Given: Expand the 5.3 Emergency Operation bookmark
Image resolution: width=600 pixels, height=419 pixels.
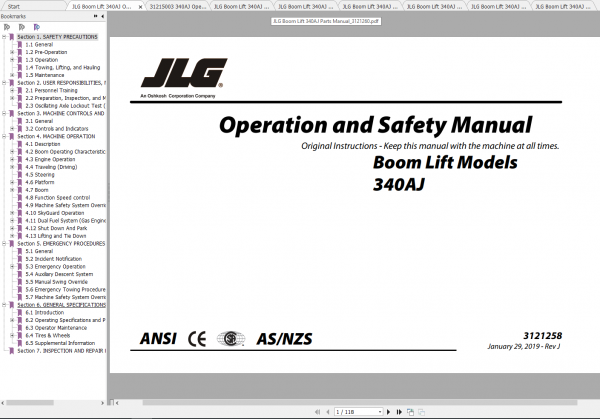Looking at the screenshot, I should tap(12, 266).
